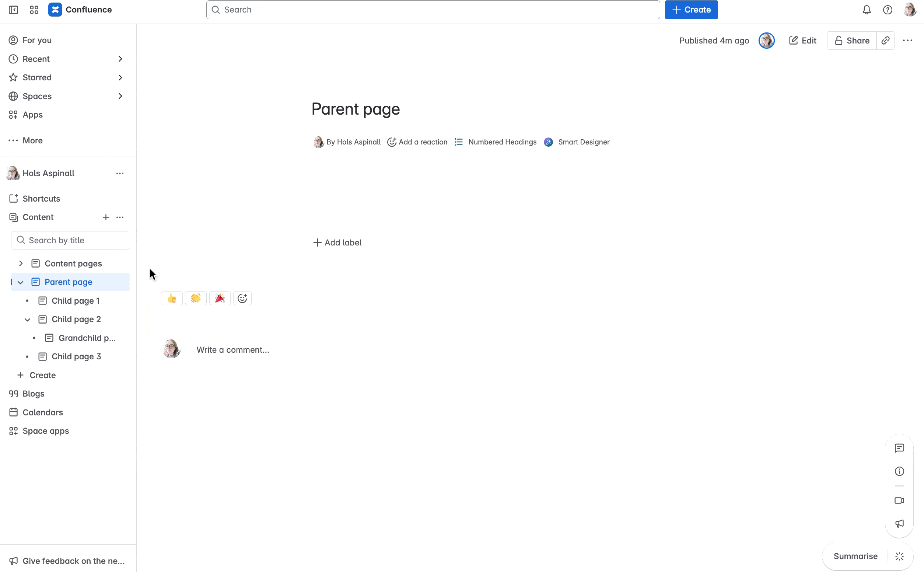The image size is (924, 572).
Task: Open Calendars in the space sidebar
Action: 42,412
